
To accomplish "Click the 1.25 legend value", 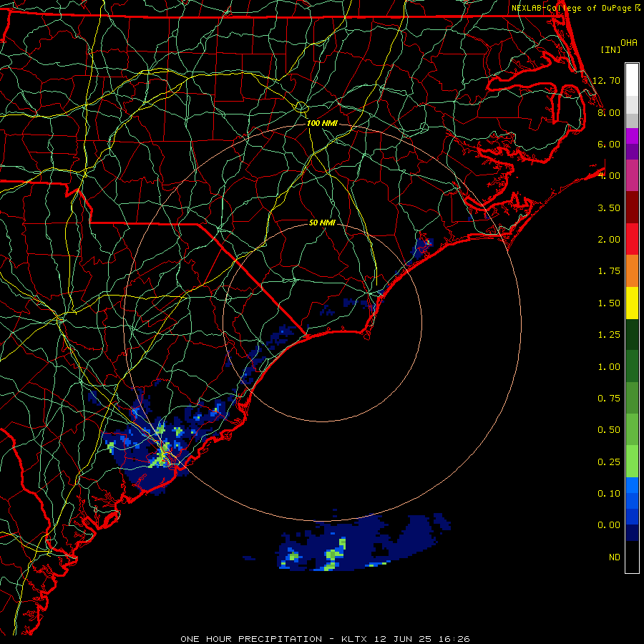I will (x=609, y=335).
